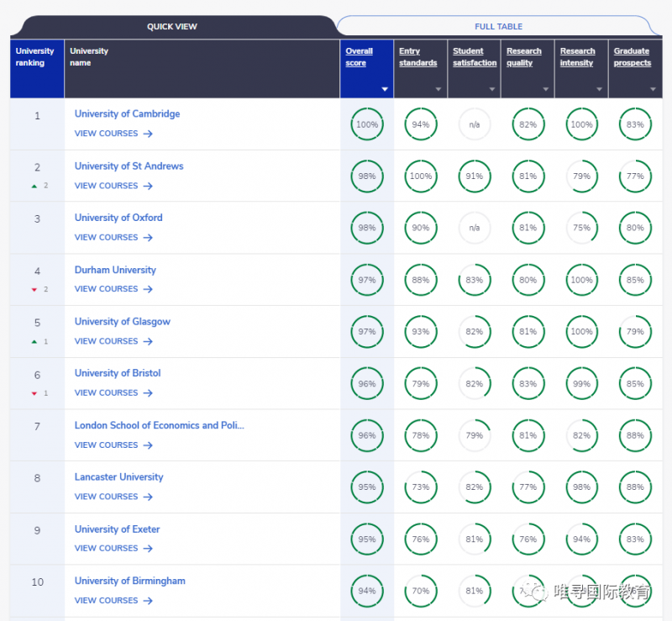Image resolution: width=672 pixels, height=621 pixels.
Task: Click Glasgow's 93% entry standards circle
Action: [421, 332]
